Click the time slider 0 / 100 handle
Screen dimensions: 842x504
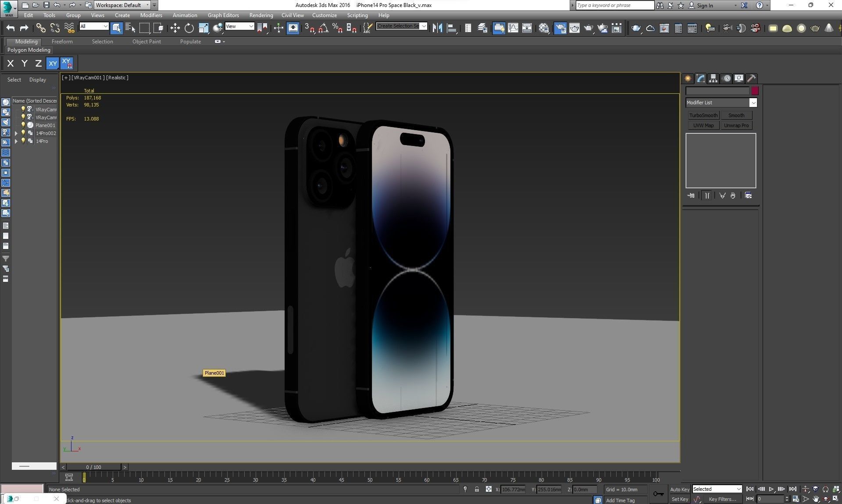pos(93,467)
